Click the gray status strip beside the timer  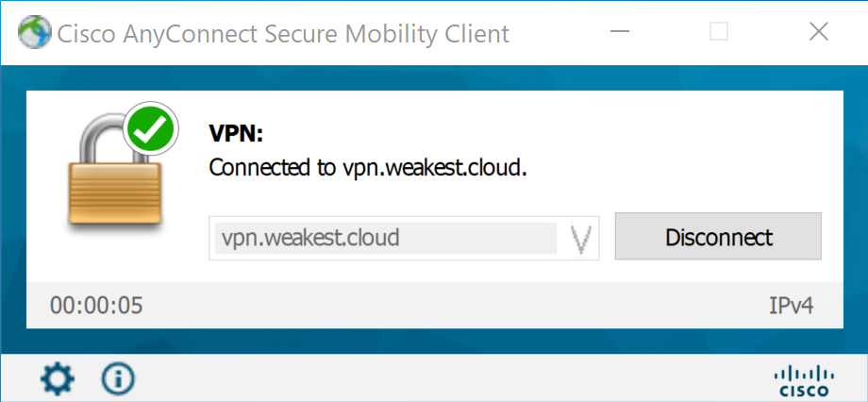454,306
